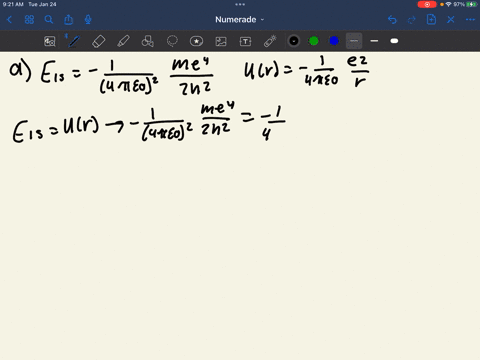
Task: Open the multitasking dots at top center
Action: [240, 5]
